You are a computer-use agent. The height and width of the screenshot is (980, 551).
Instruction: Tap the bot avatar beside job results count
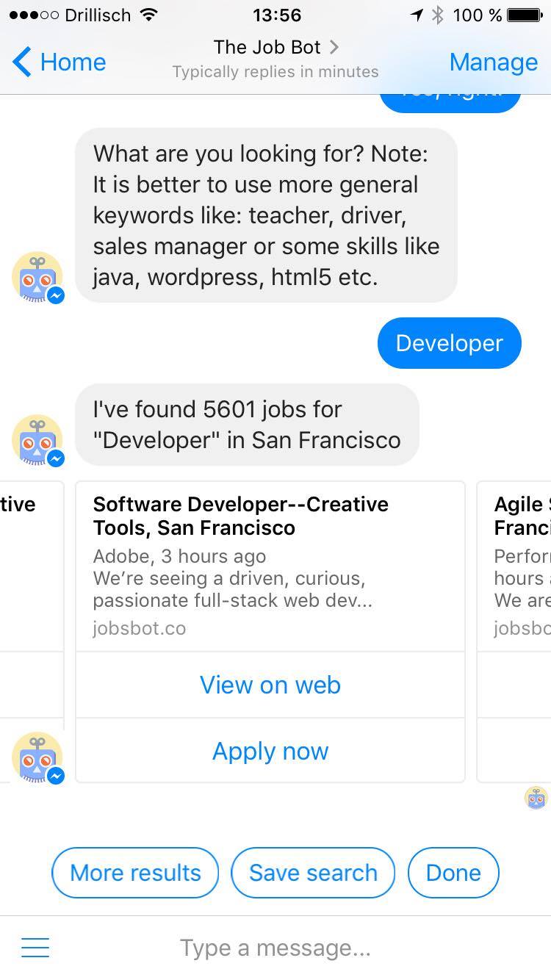coord(37,441)
